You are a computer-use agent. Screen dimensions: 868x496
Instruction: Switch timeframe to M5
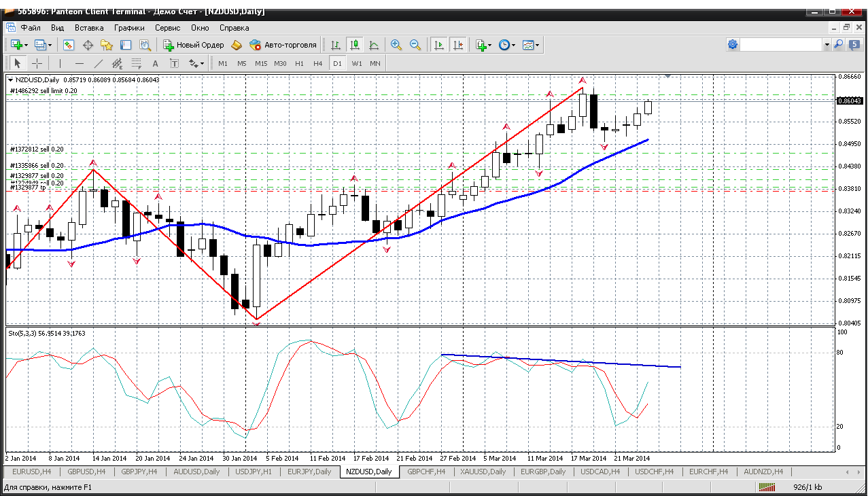[x=242, y=63]
